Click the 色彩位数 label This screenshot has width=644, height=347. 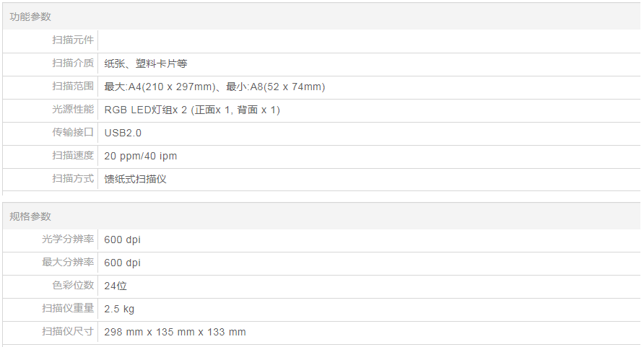tap(73, 286)
